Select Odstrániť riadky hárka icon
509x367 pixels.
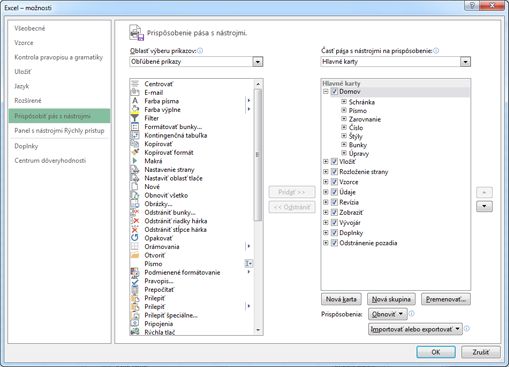(x=135, y=221)
